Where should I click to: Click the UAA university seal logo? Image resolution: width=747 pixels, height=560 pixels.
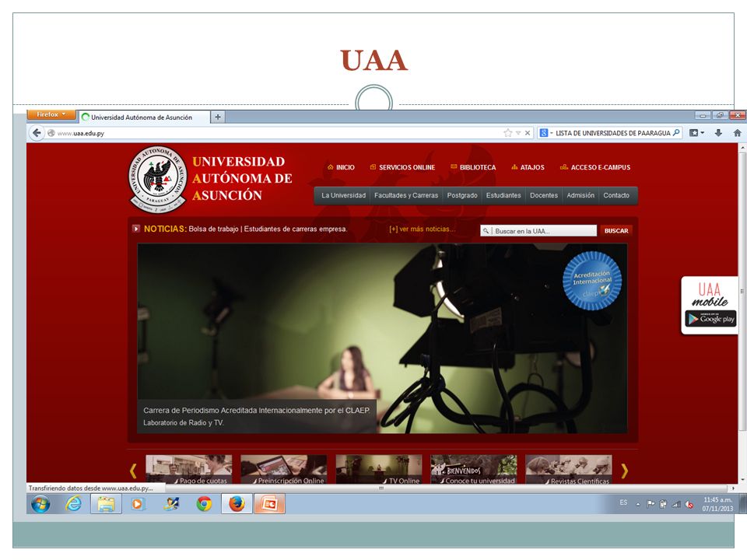[x=158, y=179]
